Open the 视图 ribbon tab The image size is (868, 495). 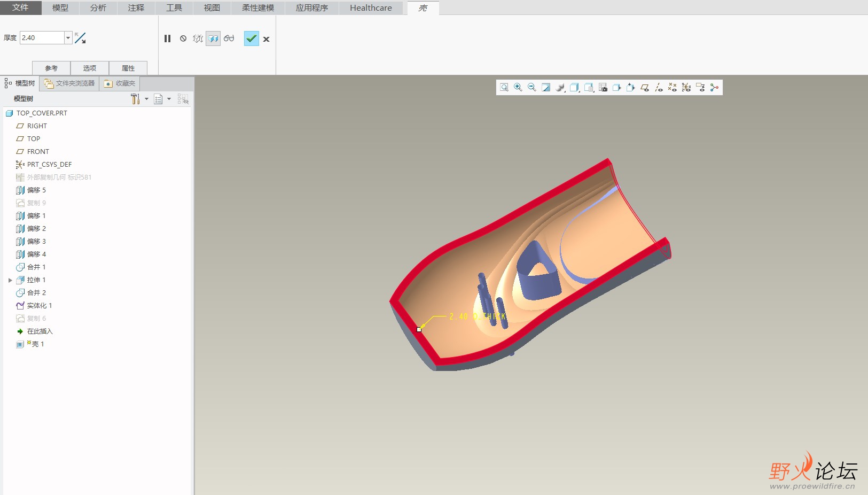[x=212, y=8]
